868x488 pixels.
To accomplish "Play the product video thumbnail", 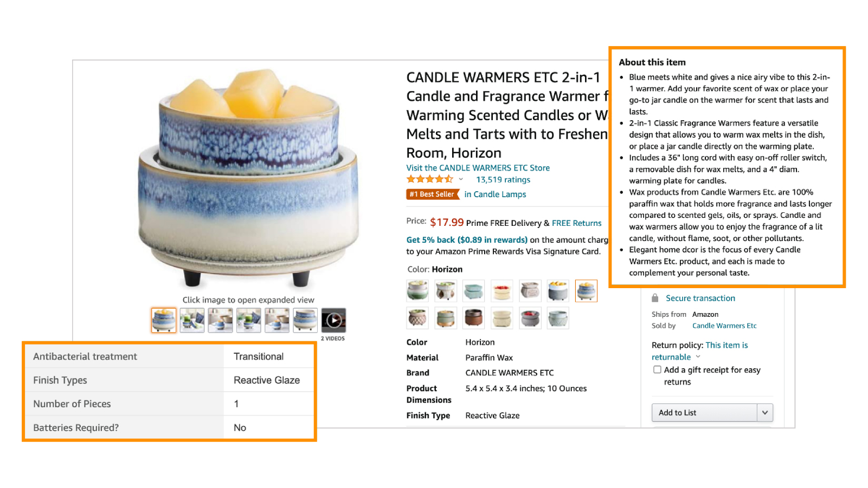I will point(333,321).
